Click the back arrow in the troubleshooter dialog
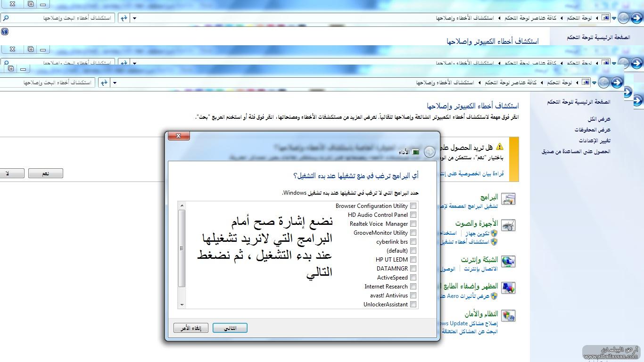Viewport: 644px width, 362px height. (429, 152)
